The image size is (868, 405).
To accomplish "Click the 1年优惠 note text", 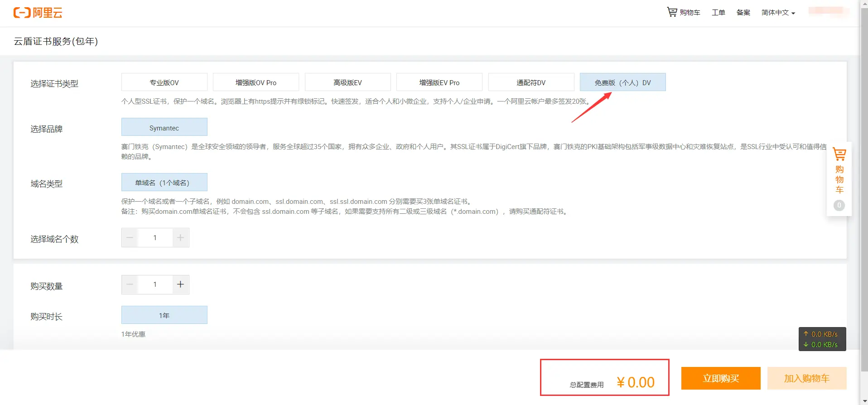I will coord(133,334).
